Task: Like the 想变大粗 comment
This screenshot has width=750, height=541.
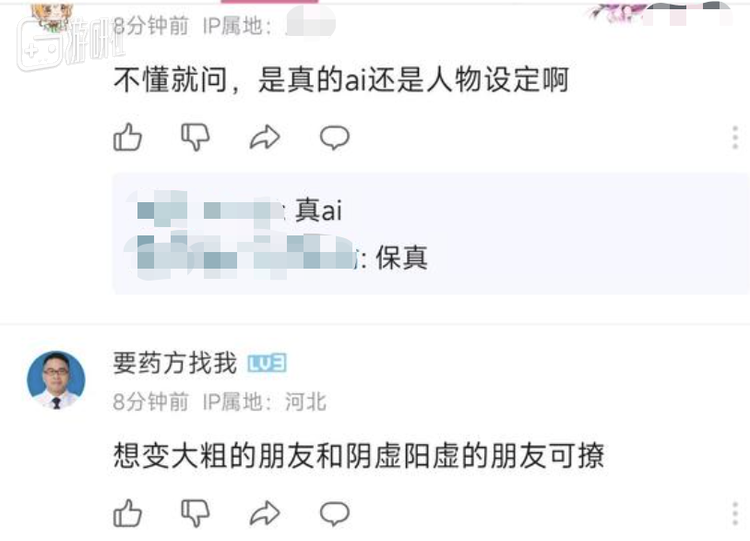Action: pyautogui.click(x=128, y=513)
